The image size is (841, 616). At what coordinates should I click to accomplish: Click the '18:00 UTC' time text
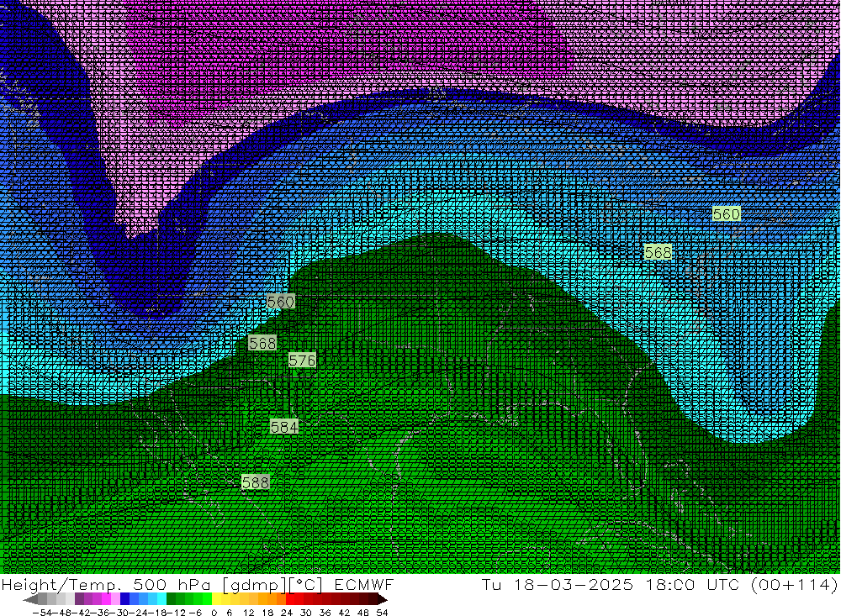(692, 585)
